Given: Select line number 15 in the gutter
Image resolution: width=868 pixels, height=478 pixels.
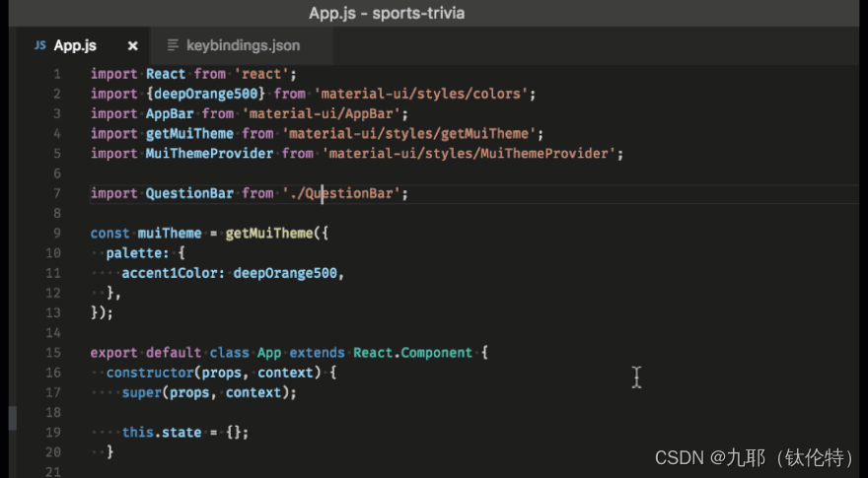Looking at the screenshot, I should (53, 353).
